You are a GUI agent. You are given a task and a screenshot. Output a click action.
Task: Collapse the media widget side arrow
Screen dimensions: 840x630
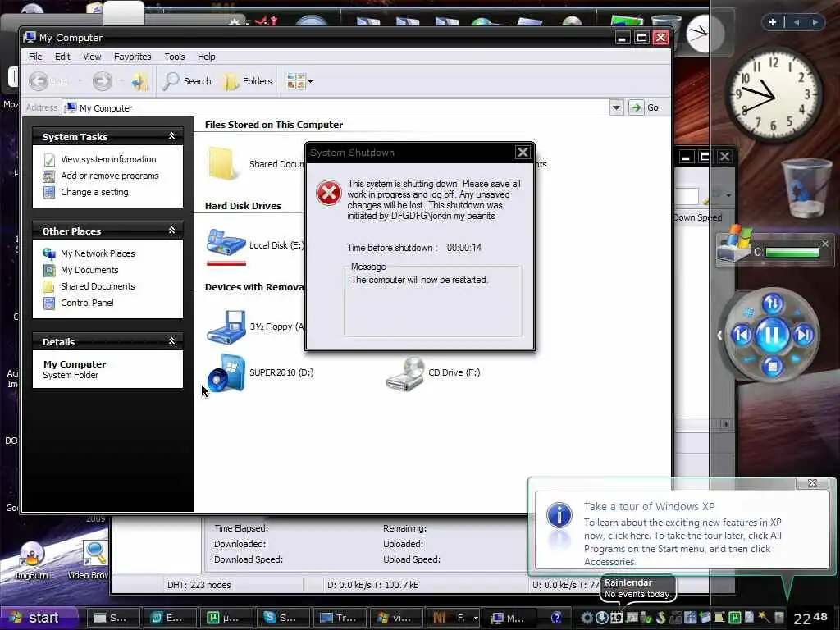coord(719,336)
